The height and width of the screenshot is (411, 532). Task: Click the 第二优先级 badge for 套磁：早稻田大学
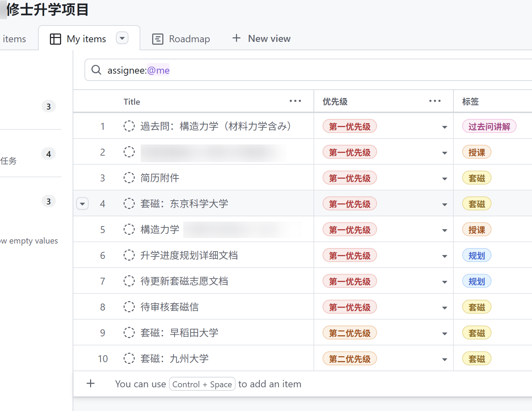(x=349, y=333)
